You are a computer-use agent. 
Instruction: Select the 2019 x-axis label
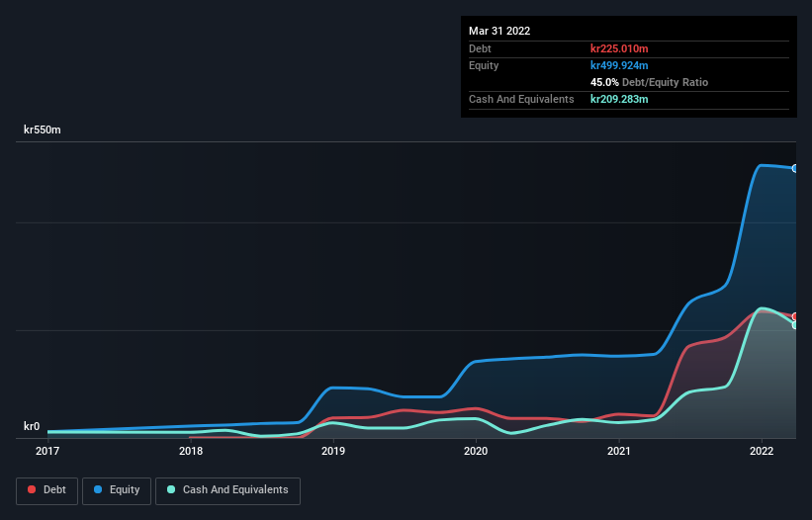(333, 451)
